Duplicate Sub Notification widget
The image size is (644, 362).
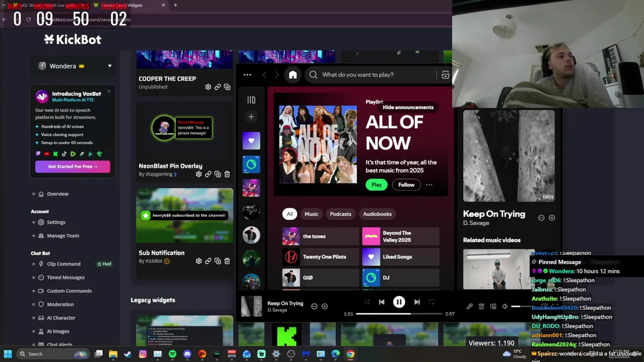(217, 261)
